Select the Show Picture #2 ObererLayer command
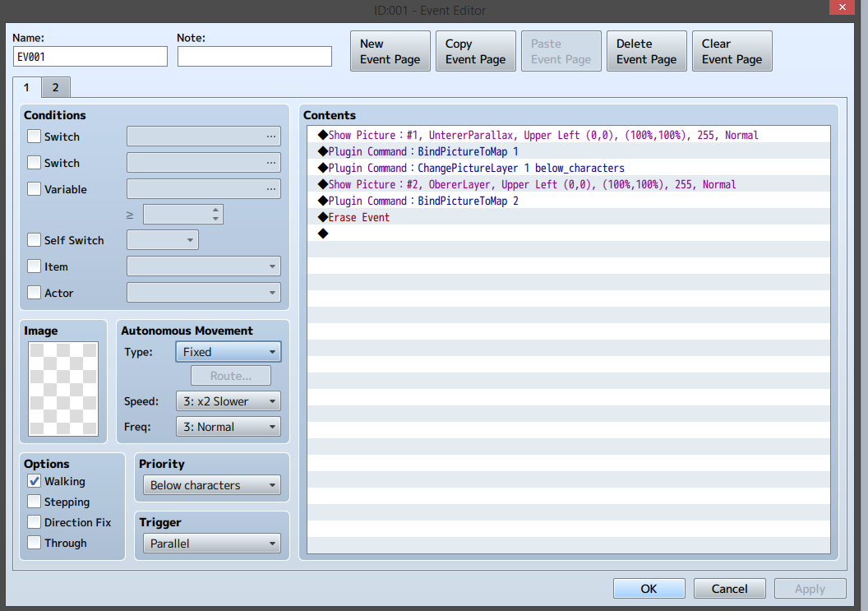Image resolution: width=868 pixels, height=611 pixels. click(569, 184)
